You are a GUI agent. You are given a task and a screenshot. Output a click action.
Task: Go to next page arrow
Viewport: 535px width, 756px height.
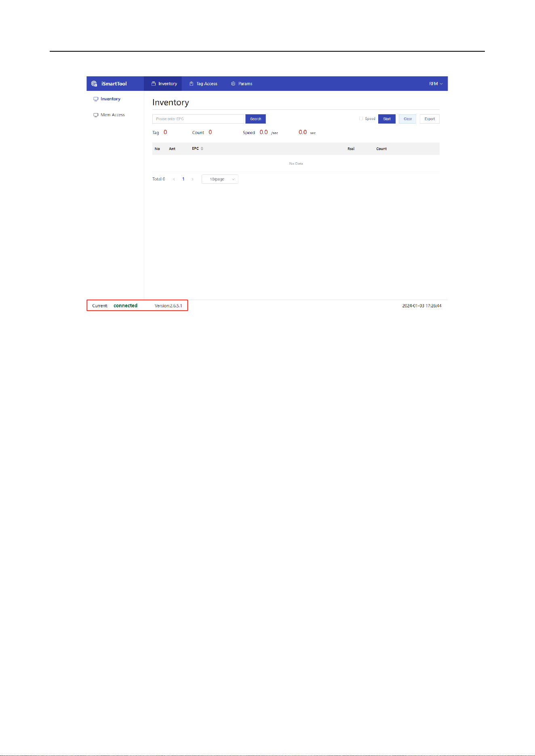[192, 179]
